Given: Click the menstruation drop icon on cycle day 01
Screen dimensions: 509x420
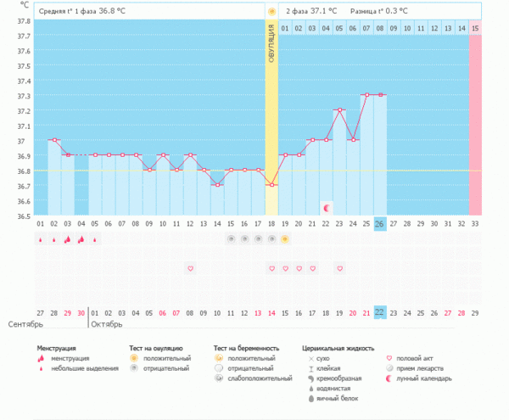Looking at the screenshot, I should point(41,239).
